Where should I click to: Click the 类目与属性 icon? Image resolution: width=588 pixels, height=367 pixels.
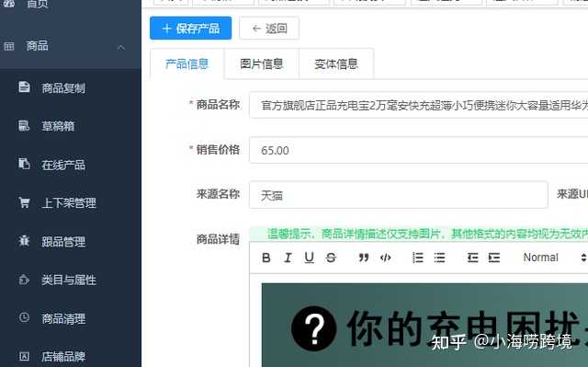coord(24,280)
